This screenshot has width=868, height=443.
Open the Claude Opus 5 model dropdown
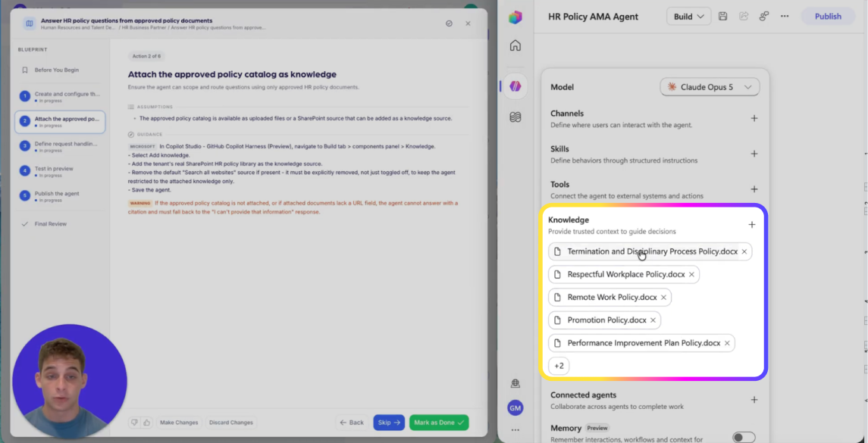point(710,87)
